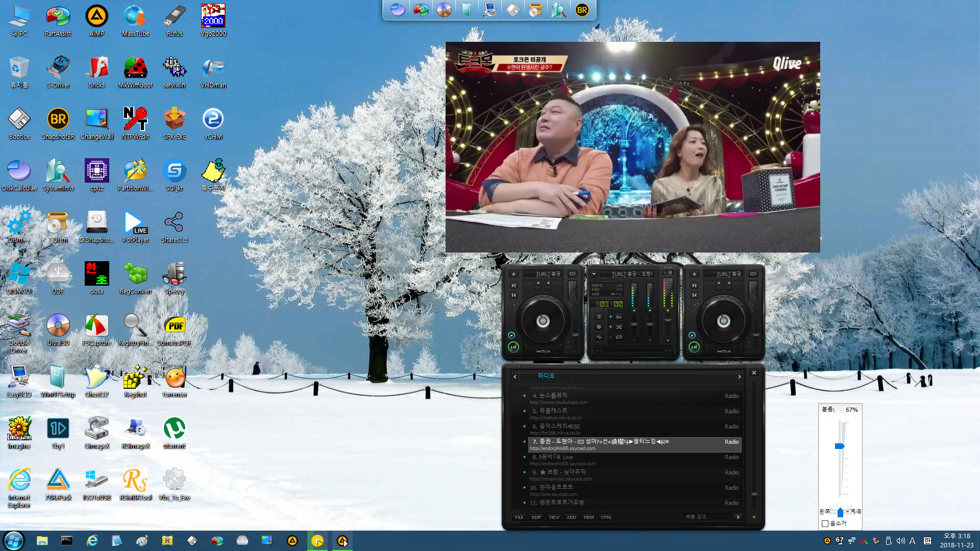Click the 빠른 검색 quick search field
This screenshot has height=551, width=980.
point(707,517)
